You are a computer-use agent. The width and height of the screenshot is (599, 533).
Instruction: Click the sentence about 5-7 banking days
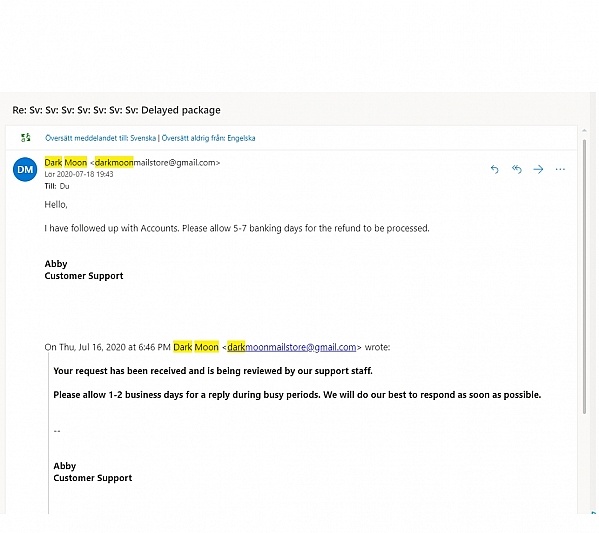237,228
